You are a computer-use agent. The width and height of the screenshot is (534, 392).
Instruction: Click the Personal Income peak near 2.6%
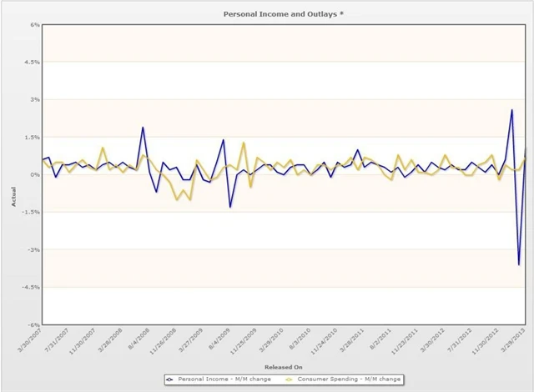pos(511,110)
